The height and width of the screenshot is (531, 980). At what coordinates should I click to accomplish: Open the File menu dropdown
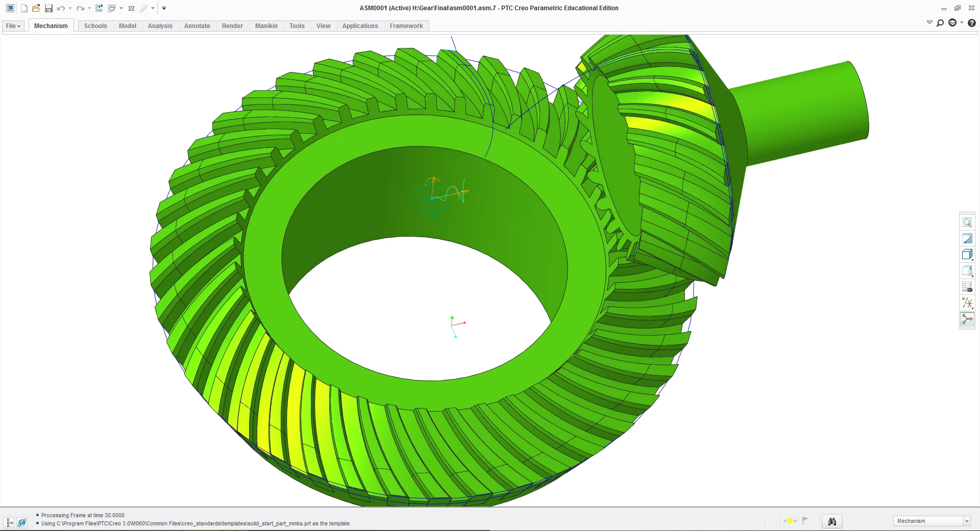[x=13, y=26]
